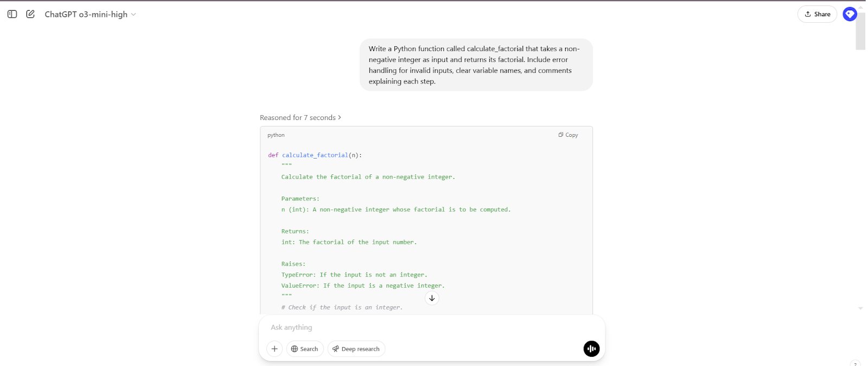Click the blue badge icon at top right
868x366 pixels.
click(849, 14)
